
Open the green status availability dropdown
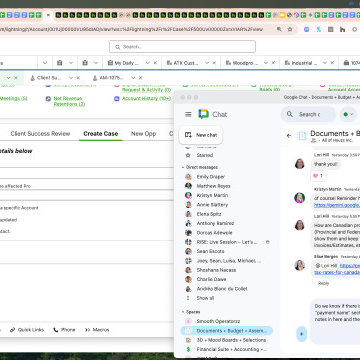pyautogui.click(x=348, y=114)
